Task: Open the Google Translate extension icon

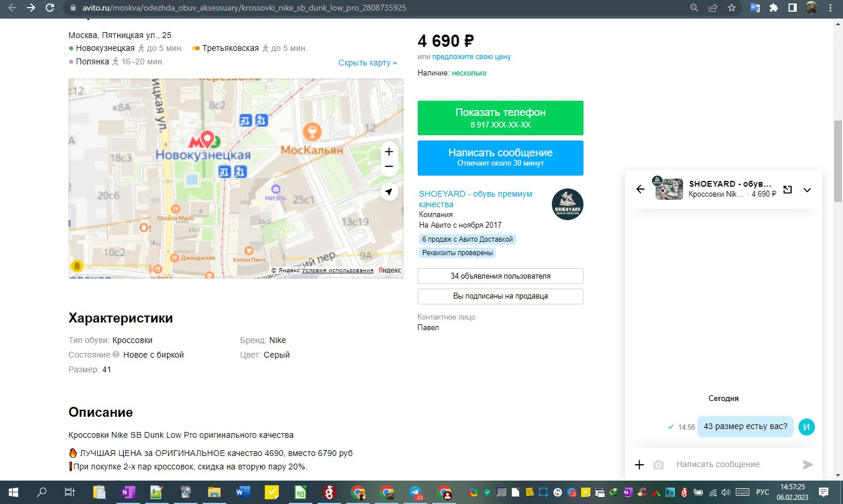Action: point(755,8)
